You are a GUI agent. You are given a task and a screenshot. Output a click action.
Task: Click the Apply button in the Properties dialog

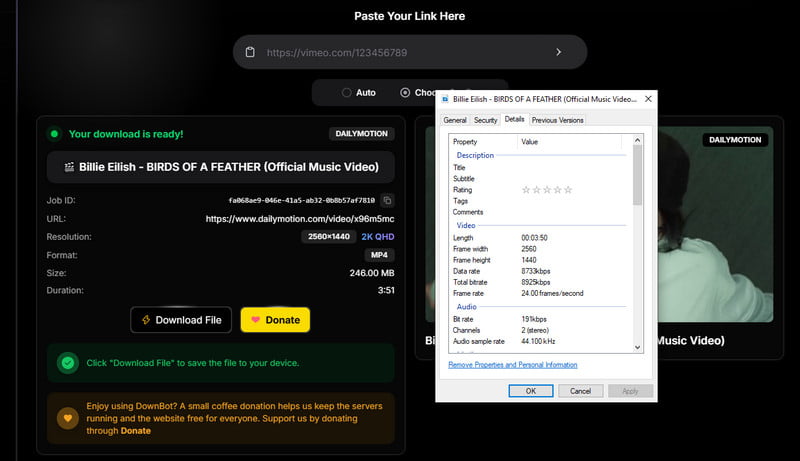(630, 391)
